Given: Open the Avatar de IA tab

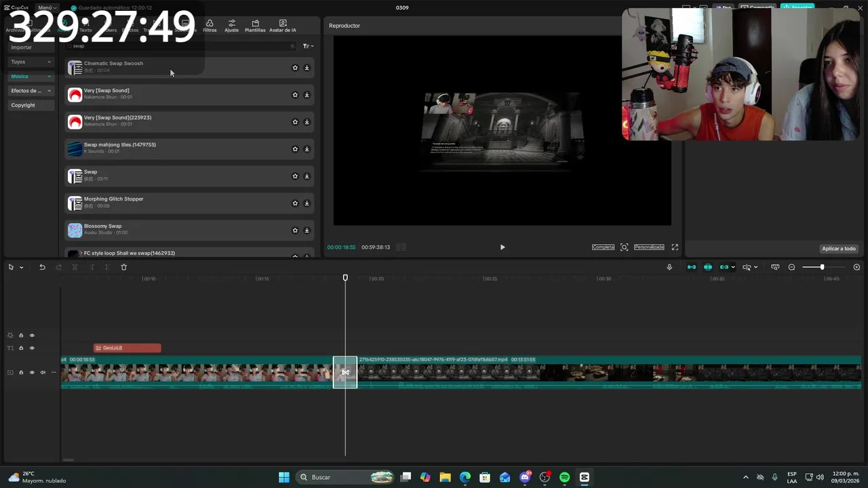Looking at the screenshot, I should (283, 26).
